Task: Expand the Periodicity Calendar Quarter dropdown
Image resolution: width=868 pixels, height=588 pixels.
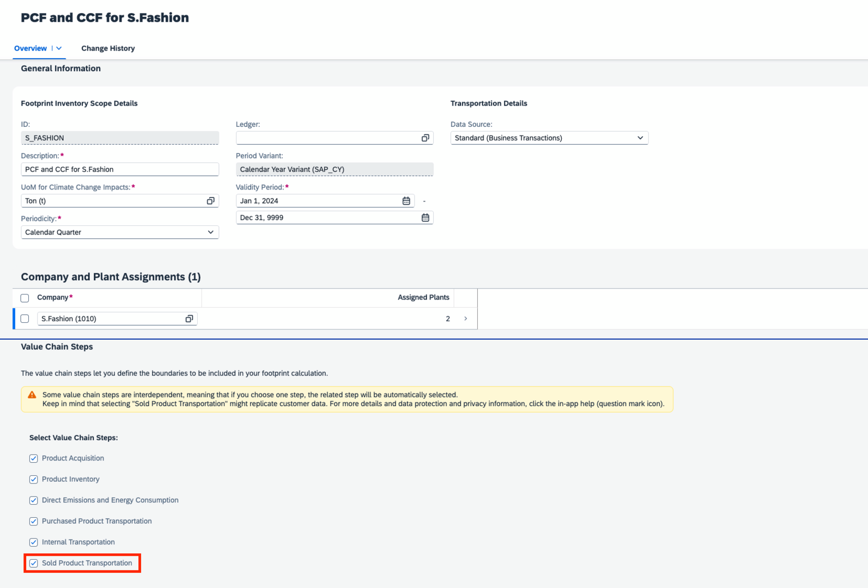Action: 210,232
